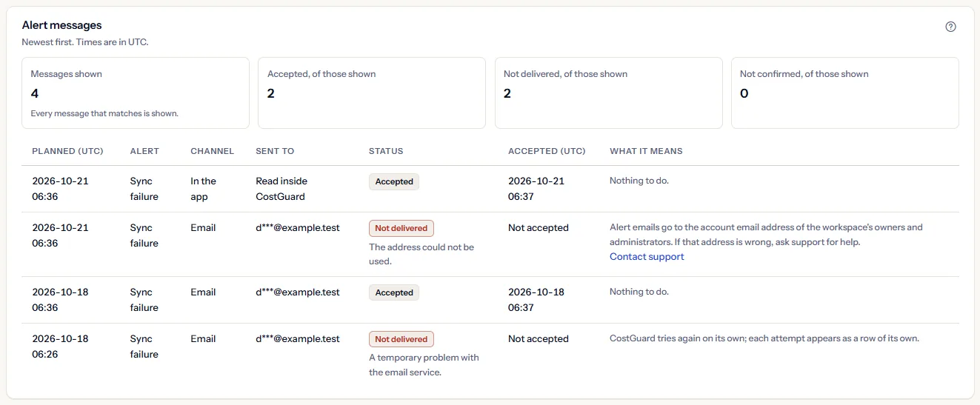The image size is (980, 405).
Task: Select the In the app channel cell
Action: [203, 189]
